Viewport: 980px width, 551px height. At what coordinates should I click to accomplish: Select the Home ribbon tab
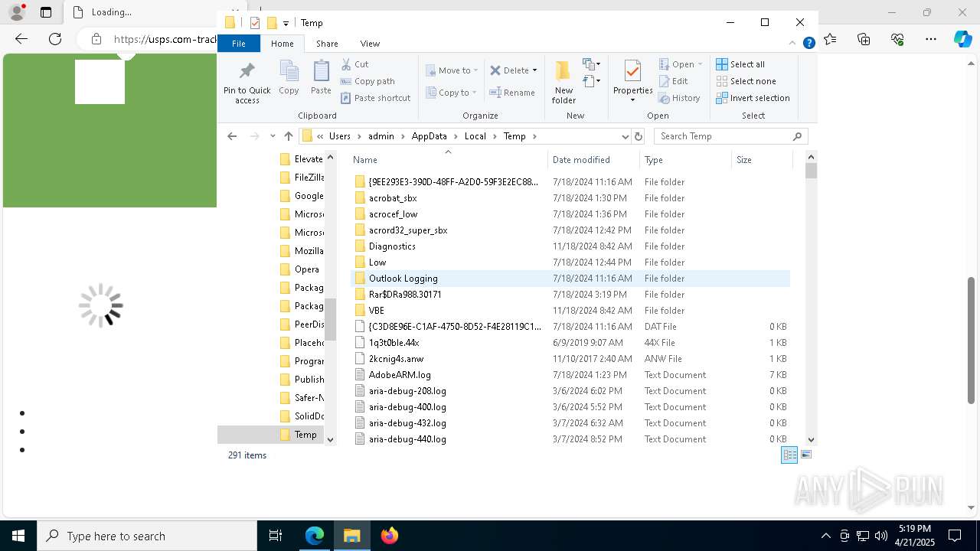click(x=283, y=44)
